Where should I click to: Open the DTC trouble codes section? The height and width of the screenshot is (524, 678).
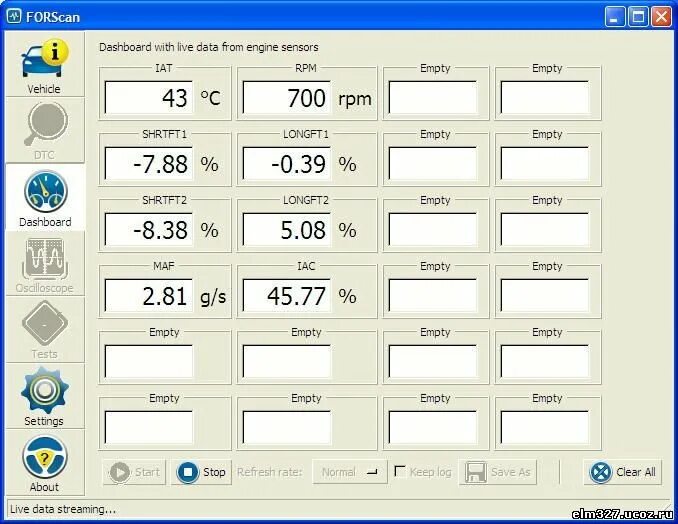tap(45, 131)
